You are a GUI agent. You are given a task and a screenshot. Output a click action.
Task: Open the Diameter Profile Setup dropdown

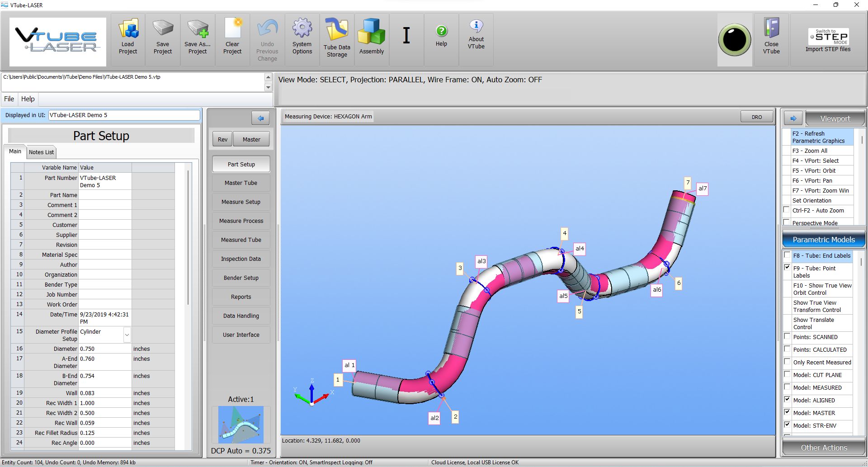pyautogui.click(x=127, y=335)
